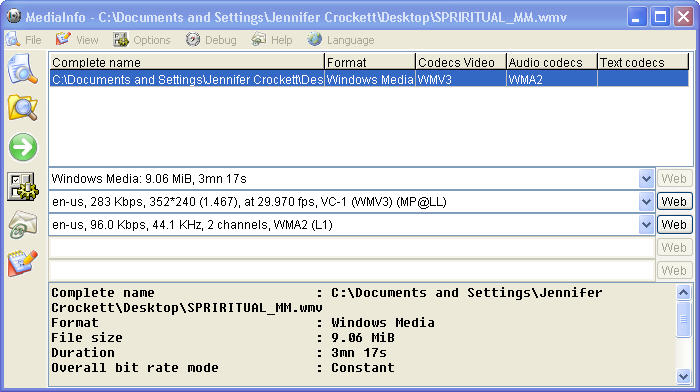Click Web button beside audio stream row
700x392 pixels.
click(x=674, y=225)
